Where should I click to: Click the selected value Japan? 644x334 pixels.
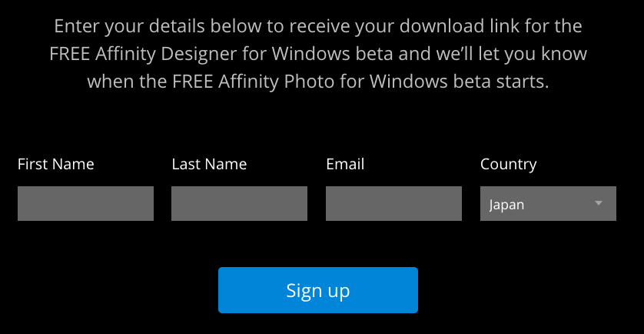(x=507, y=205)
